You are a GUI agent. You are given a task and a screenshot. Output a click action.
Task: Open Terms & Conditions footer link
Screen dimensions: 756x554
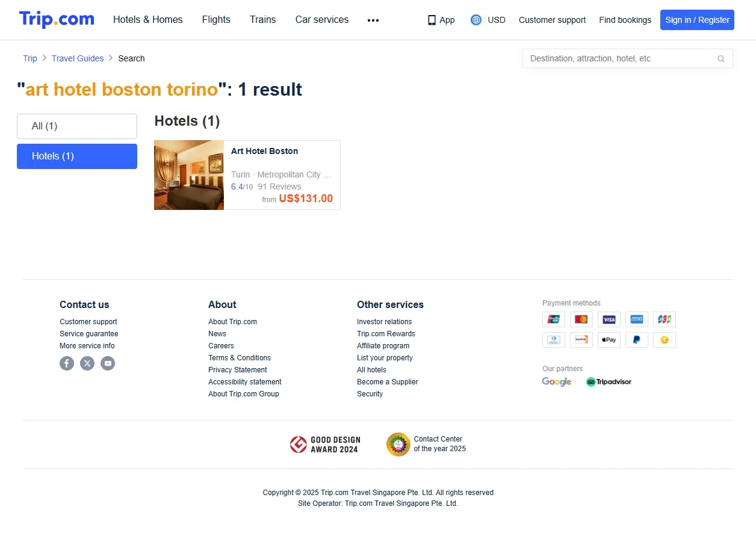(x=240, y=358)
